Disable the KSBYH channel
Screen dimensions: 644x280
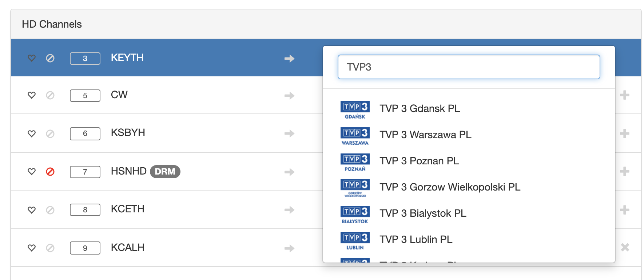tap(50, 134)
